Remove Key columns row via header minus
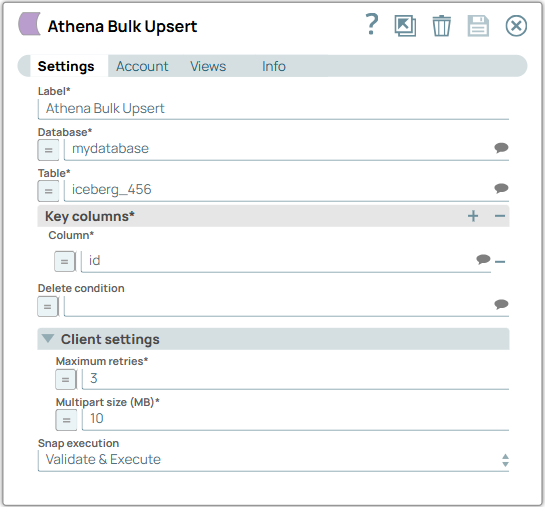 (500, 216)
